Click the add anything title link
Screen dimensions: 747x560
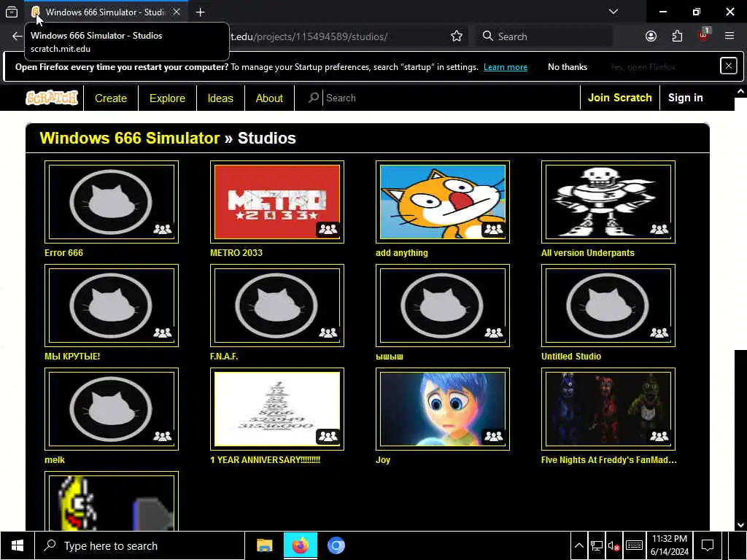click(402, 253)
